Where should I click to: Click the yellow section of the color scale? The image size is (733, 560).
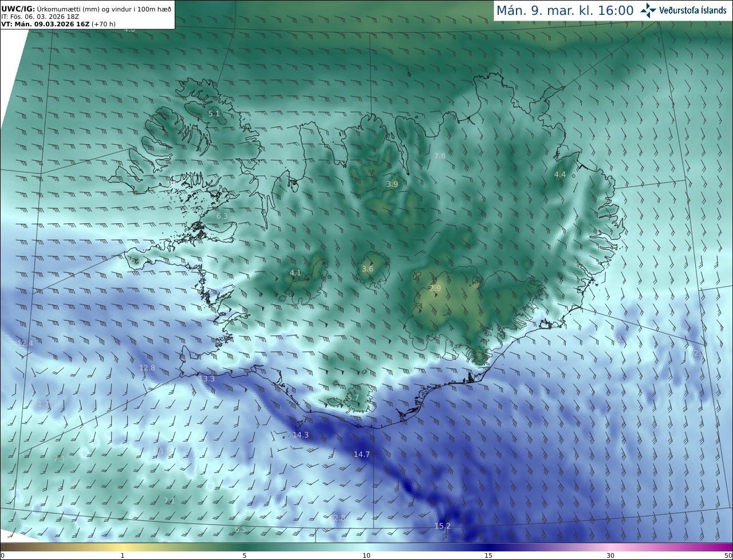point(123,547)
